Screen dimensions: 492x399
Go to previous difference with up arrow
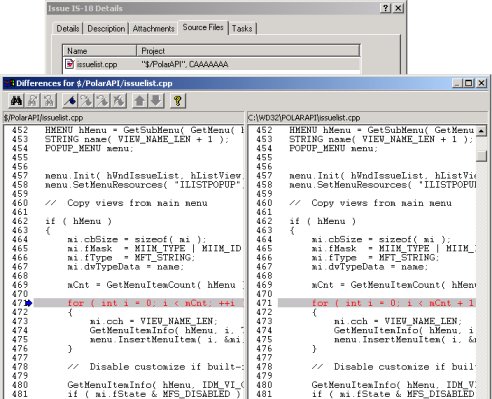click(x=140, y=101)
